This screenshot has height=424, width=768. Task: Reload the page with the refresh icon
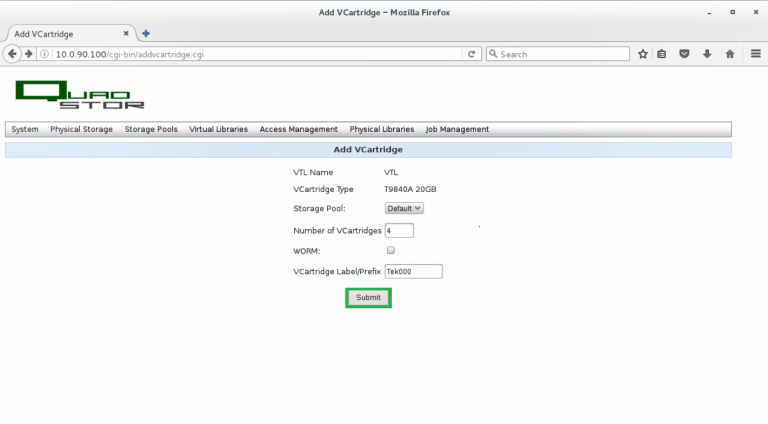(471, 54)
